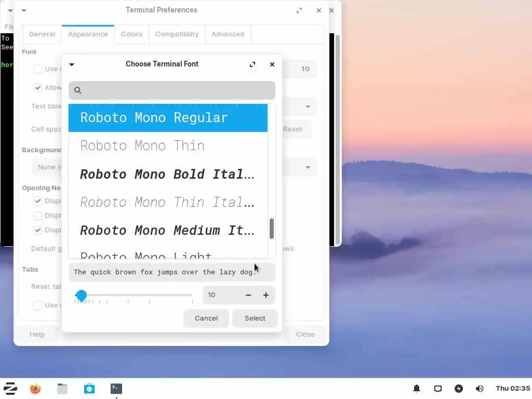
Task: Open the power tray indicator
Action: [459, 389]
